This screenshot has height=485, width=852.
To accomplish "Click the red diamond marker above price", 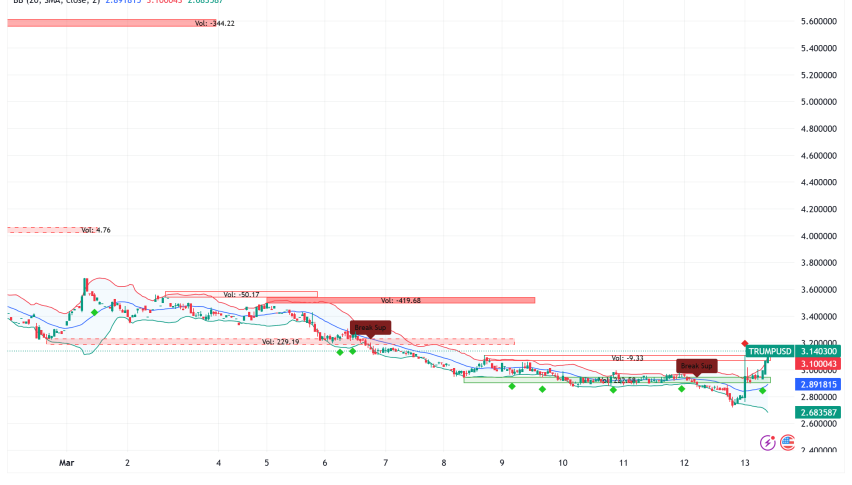I will click(745, 344).
